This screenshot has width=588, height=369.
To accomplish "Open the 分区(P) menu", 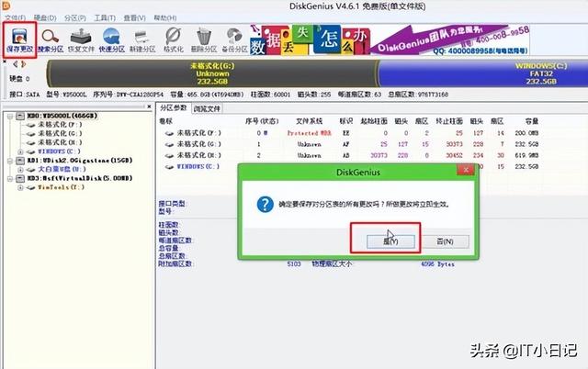I will pos(75,17).
